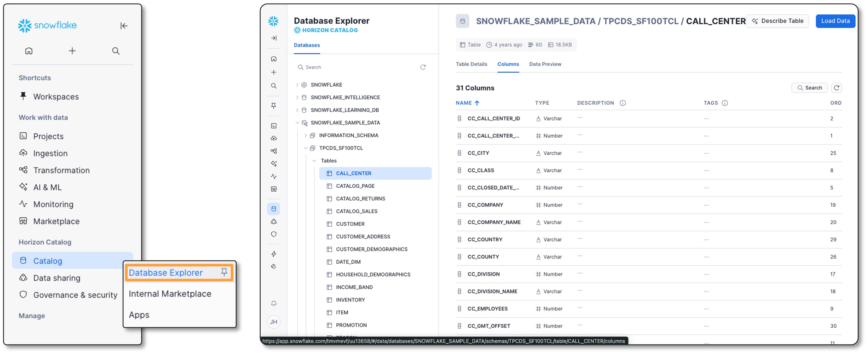
Task: Show info for DESCRIPTION column header
Action: click(x=623, y=103)
